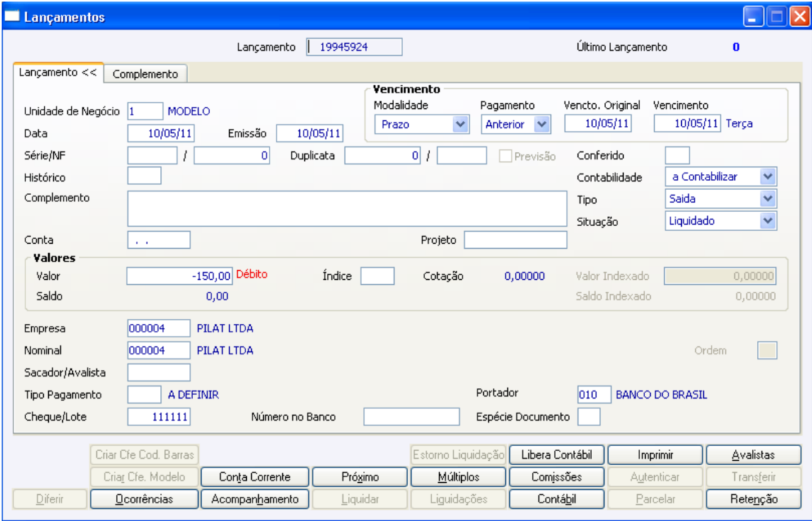The height and width of the screenshot is (521, 812).
Task: Click the Lançamentos window title icon
Action: pos(11,16)
